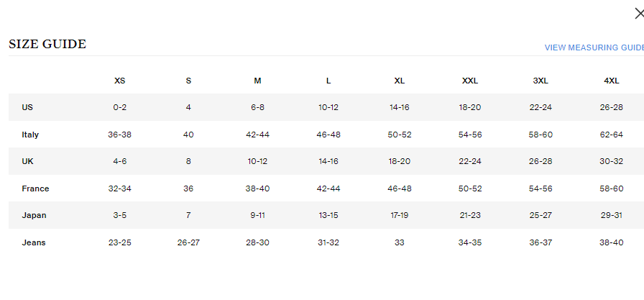The height and width of the screenshot is (300, 644).
Task: Click the Japan row label
Action: pos(33,215)
